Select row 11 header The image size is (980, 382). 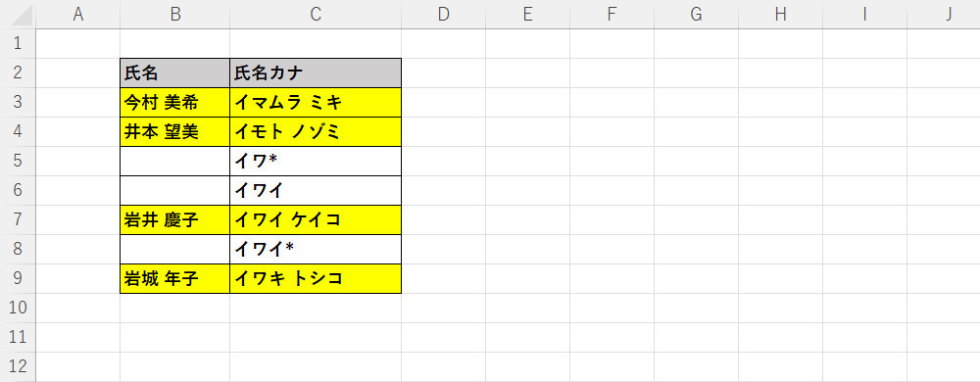(x=18, y=337)
